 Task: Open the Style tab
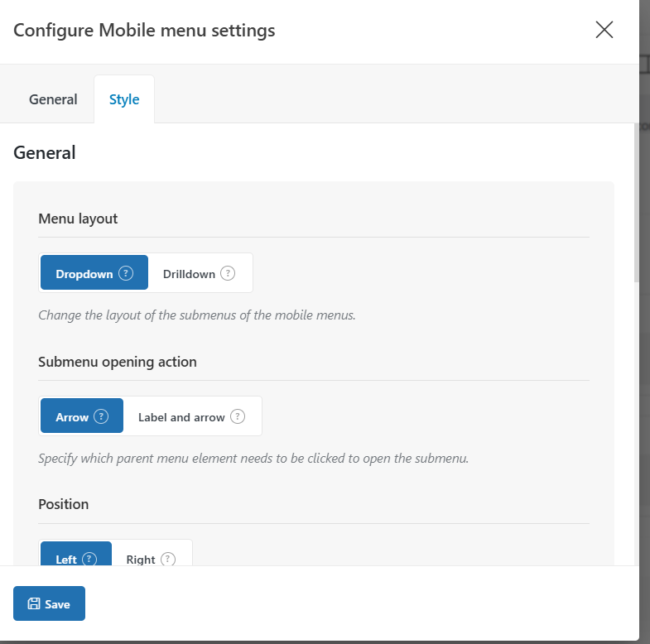coord(124,99)
